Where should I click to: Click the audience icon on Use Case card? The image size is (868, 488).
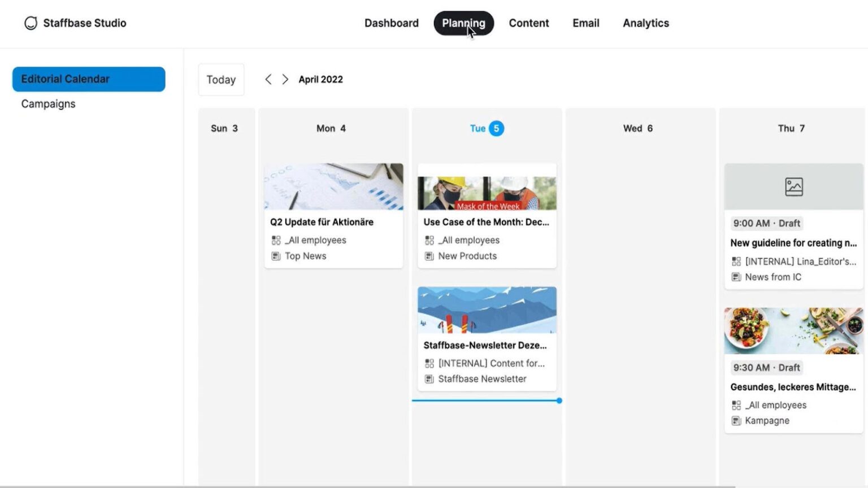pos(429,239)
